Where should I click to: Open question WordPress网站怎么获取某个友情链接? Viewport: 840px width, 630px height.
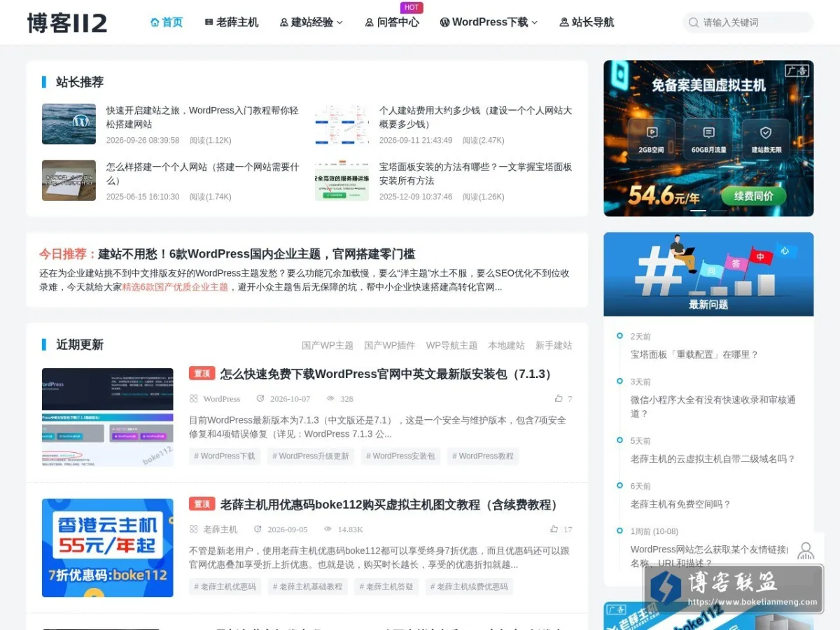708,556
